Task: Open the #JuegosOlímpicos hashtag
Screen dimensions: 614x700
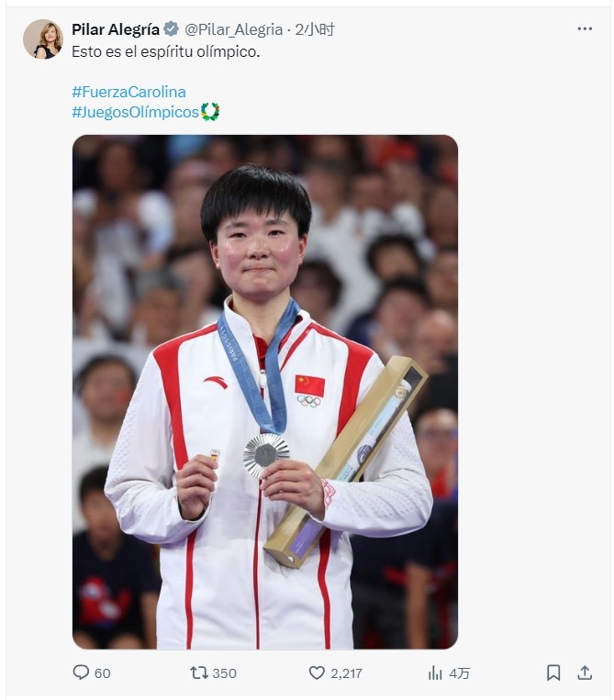Action: [135, 112]
